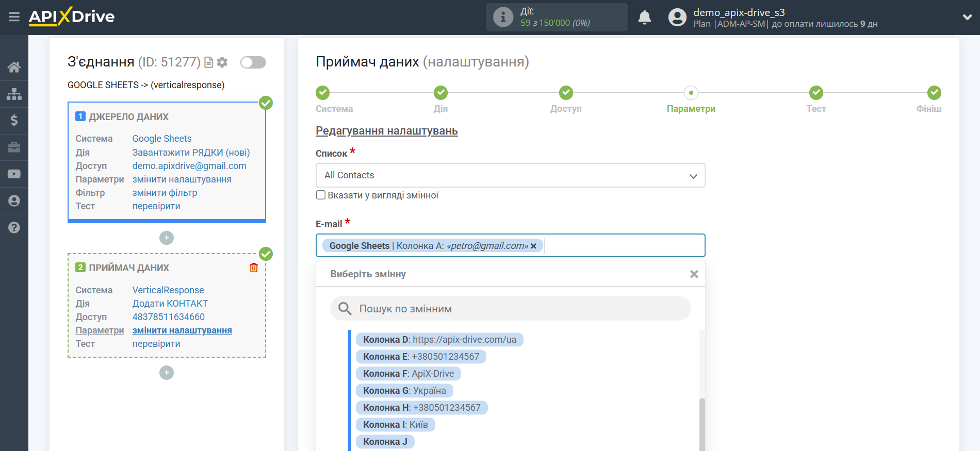Open the VerticalResponse system link
The height and width of the screenshot is (451, 980).
click(x=168, y=290)
